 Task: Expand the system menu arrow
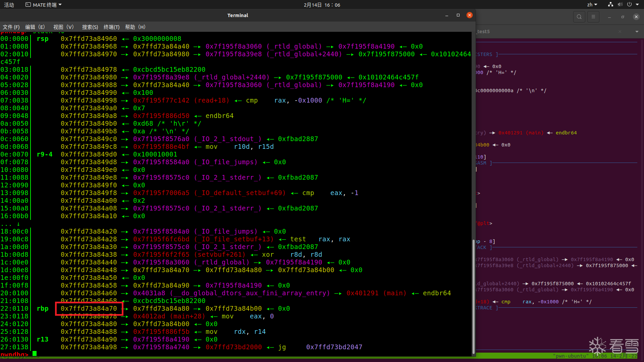click(637, 5)
